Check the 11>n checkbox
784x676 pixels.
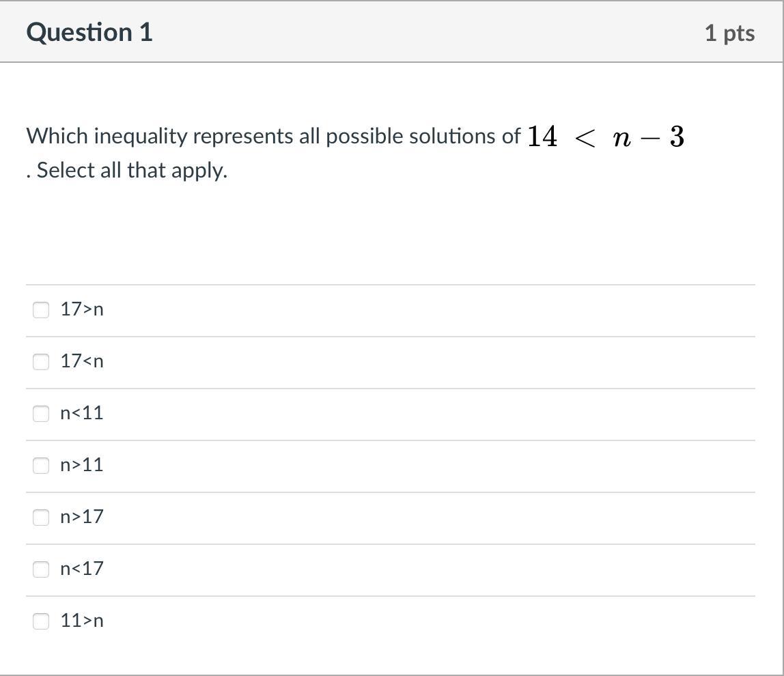click(x=41, y=621)
